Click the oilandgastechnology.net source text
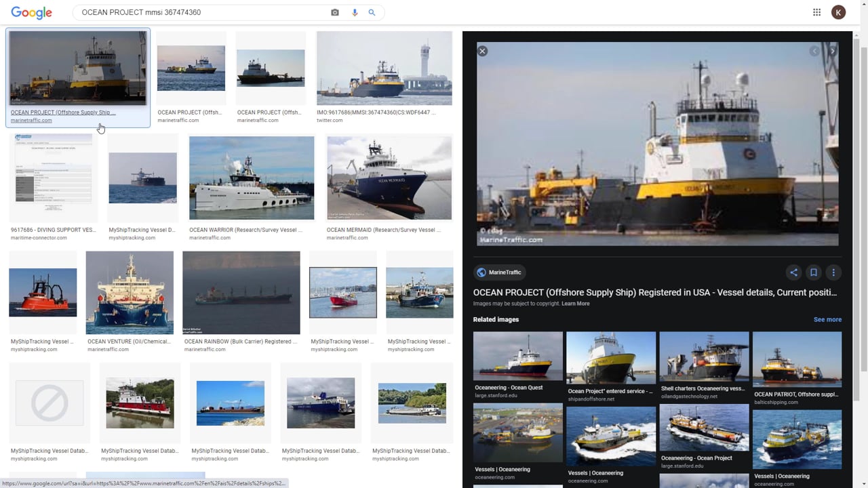 coord(690,396)
